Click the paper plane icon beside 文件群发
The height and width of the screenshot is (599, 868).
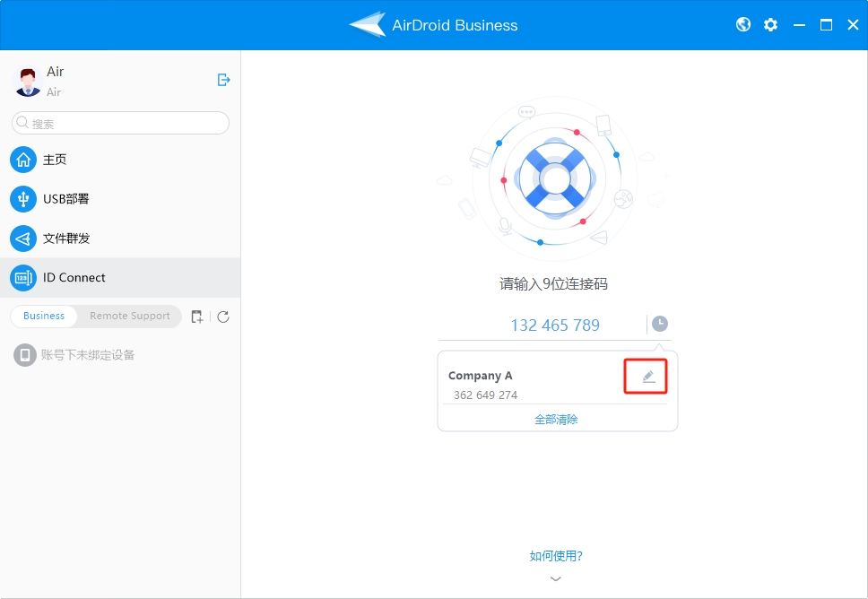click(x=23, y=238)
